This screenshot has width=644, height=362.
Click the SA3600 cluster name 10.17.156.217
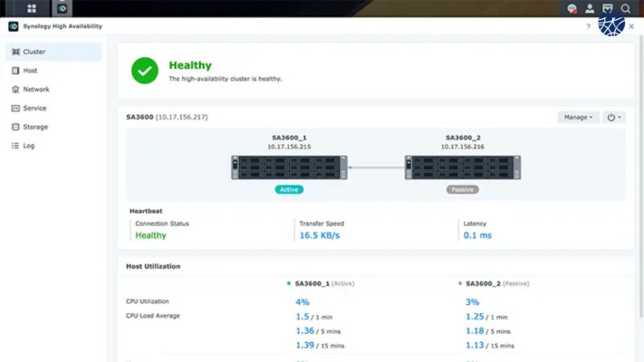167,117
